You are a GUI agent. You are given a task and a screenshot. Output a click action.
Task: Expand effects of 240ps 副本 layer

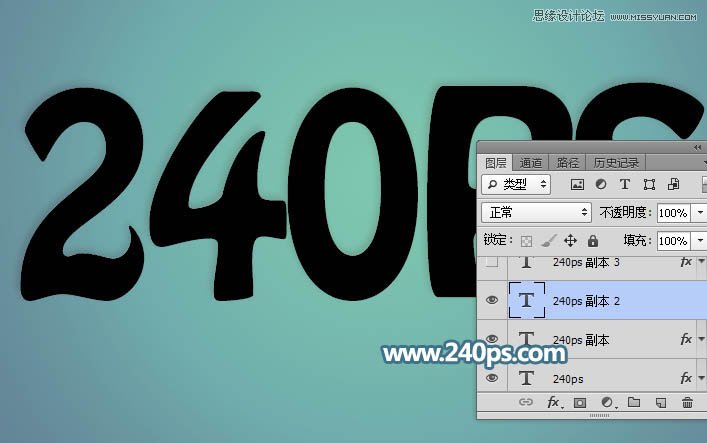701,339
